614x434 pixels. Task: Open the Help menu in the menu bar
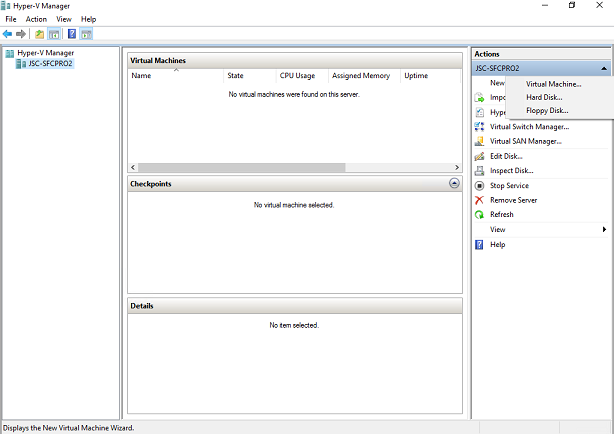(x=88, y=19)
